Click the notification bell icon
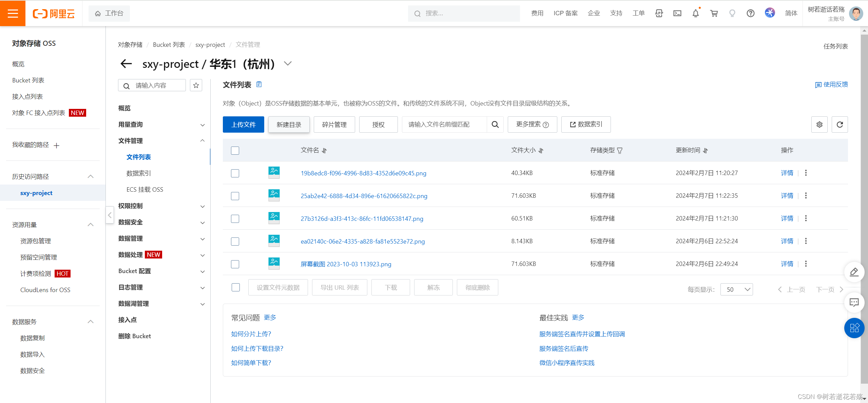Viewport: 868px width, 403px height. (695, 13)
